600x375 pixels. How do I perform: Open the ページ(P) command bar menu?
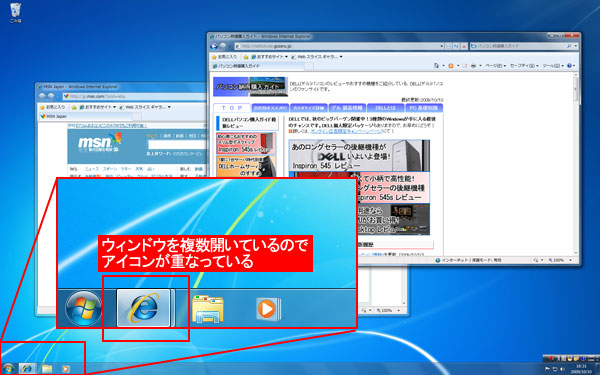(495, 66)
